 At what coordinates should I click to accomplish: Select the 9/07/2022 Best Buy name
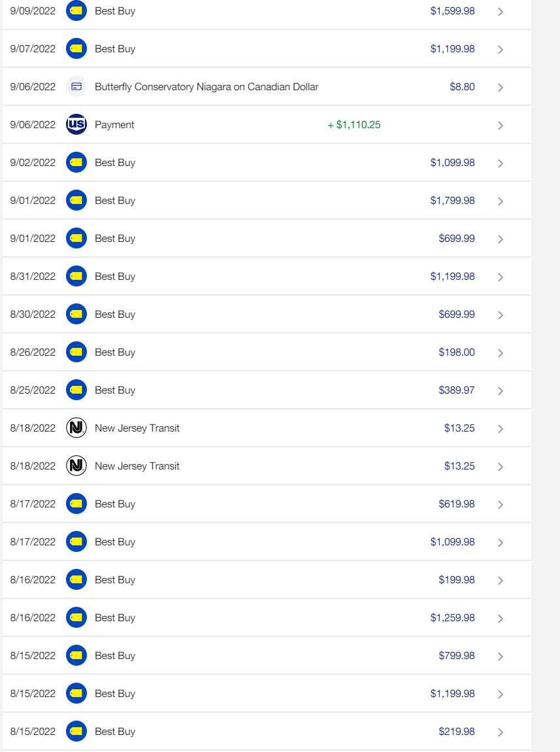pos(115,49)
